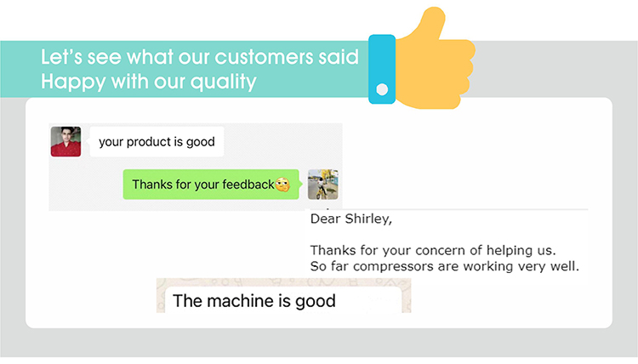Screen dimensions: 638x364
Task: Select the "your product is good" chat bubble
Action: [157, 142]
